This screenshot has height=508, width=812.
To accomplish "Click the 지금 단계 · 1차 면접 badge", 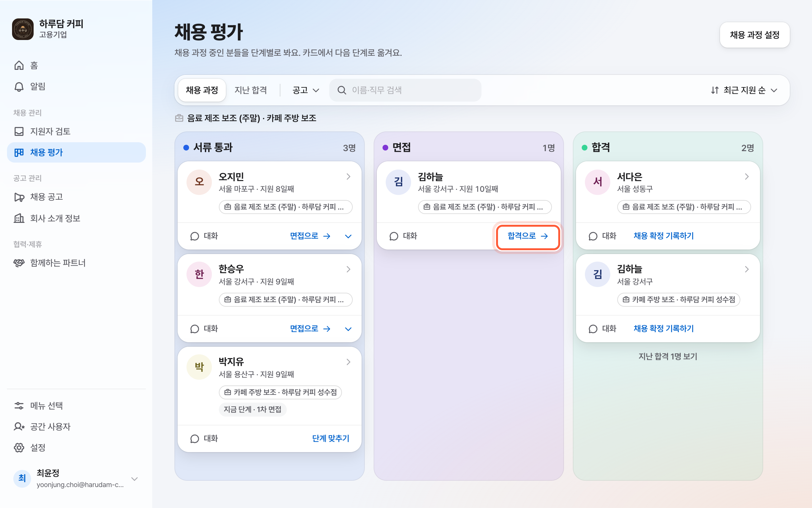I will point(253,410).
